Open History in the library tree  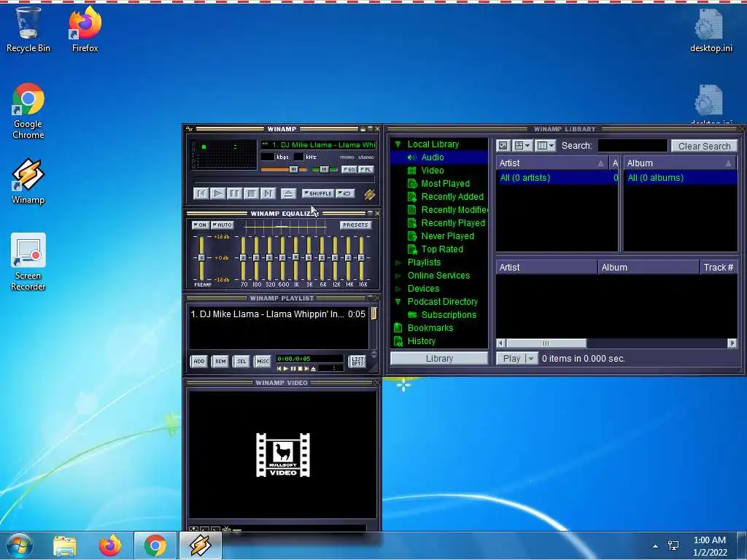click(421, 341)
